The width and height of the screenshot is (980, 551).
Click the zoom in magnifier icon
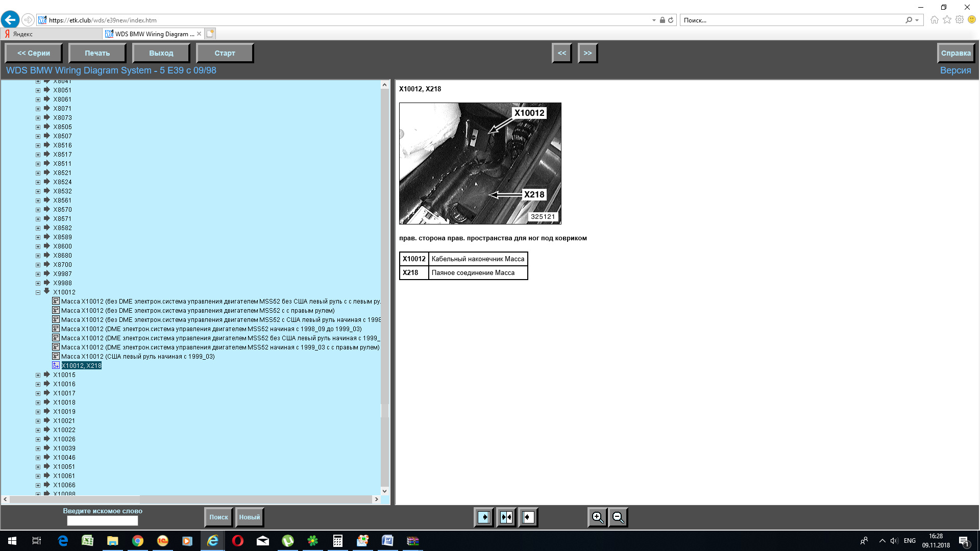tap(597, 517)
